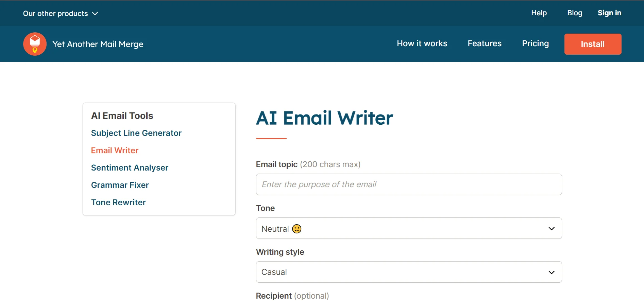Open the Blog link
The width and height of the screenshot is (644, 301).
[575, 13]
